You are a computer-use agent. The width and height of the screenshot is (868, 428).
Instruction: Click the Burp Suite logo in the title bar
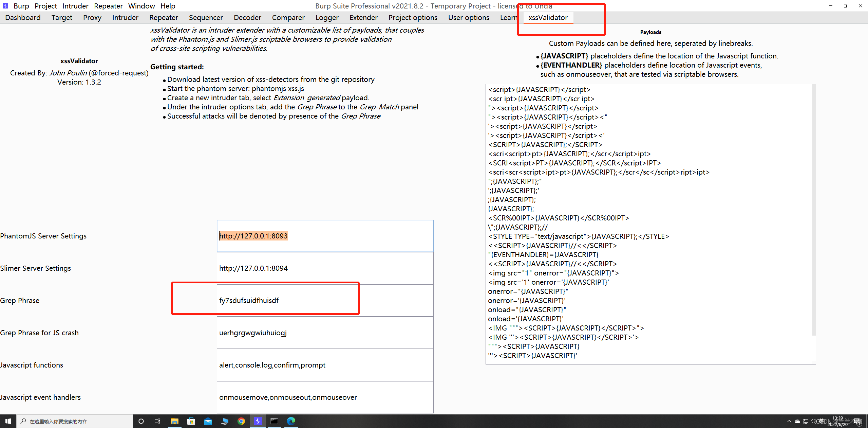5,6
